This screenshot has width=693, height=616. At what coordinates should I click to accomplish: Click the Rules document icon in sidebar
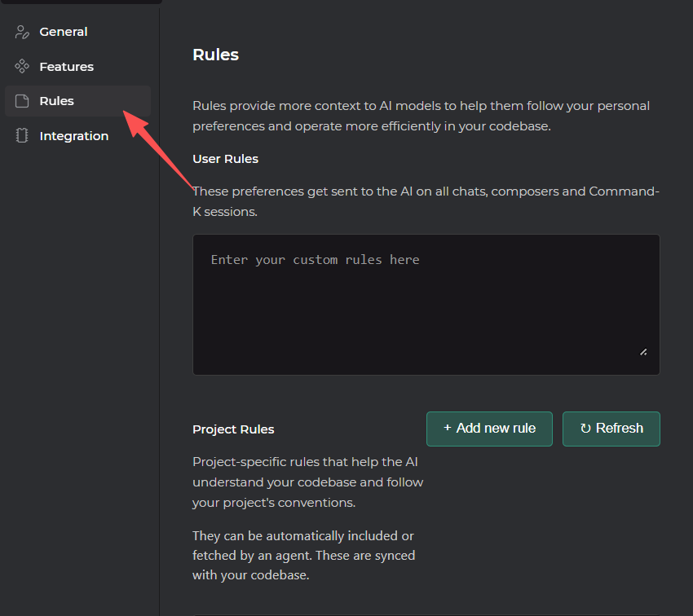pos(22,101)
